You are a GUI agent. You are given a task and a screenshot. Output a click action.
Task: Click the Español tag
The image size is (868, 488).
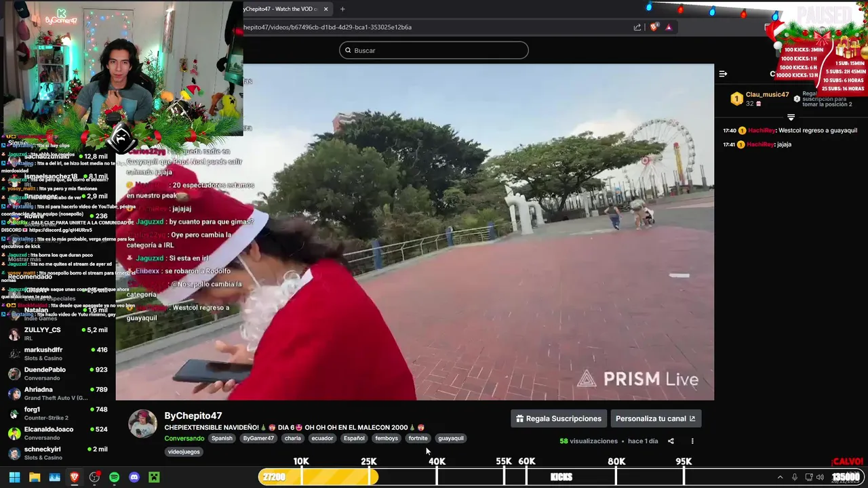tap(354, 439)
